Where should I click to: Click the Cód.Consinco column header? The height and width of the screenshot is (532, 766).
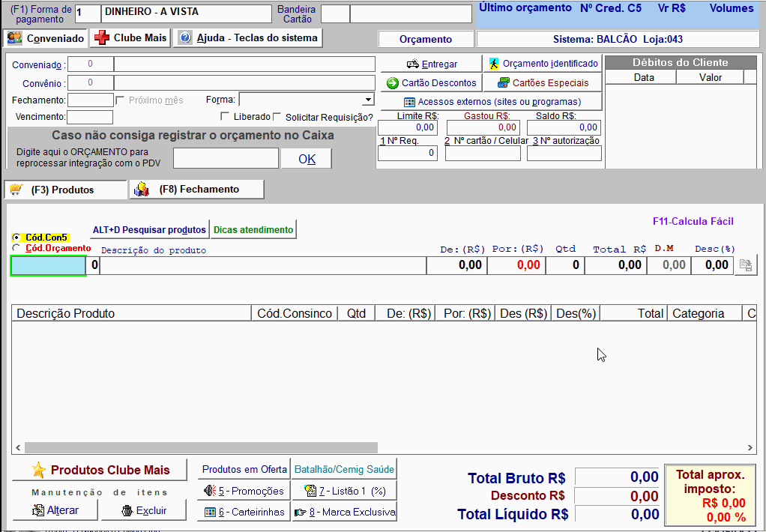pyautogui.click(x=295, y=313)
